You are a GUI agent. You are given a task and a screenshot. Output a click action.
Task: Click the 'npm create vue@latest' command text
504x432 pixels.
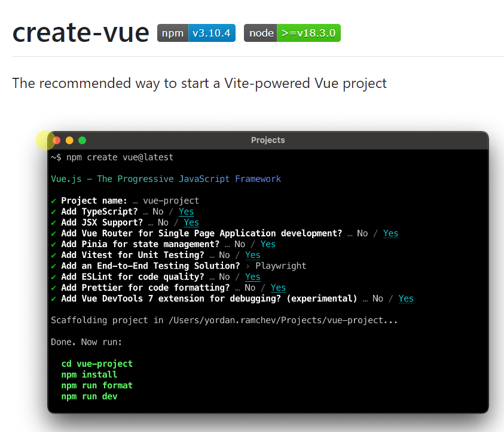coord(120,157)
